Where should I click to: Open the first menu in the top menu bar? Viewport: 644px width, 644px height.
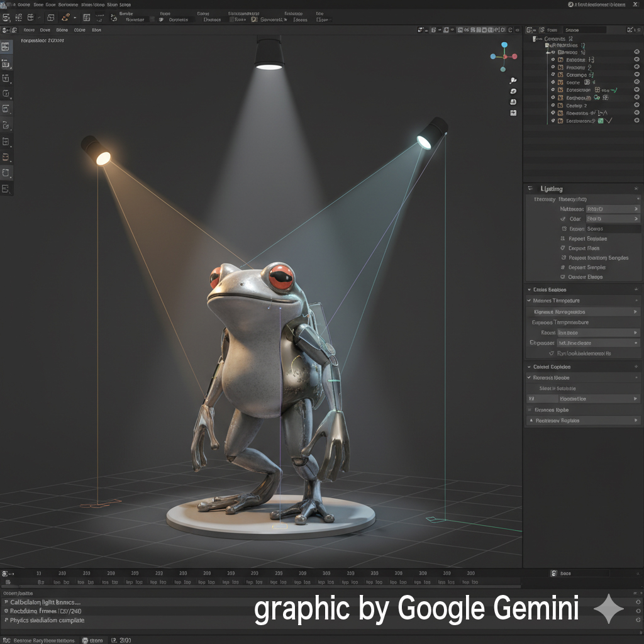click(x=24, y=4)
